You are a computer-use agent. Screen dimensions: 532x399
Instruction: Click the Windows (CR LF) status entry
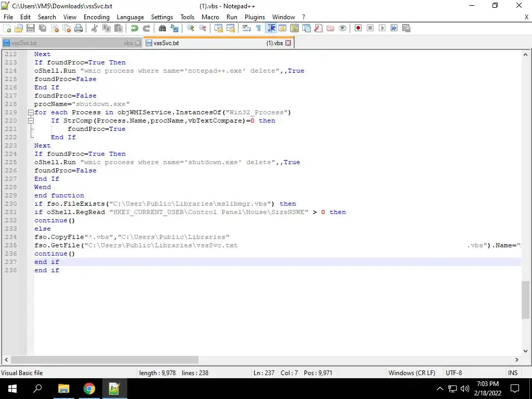(412, 373)
